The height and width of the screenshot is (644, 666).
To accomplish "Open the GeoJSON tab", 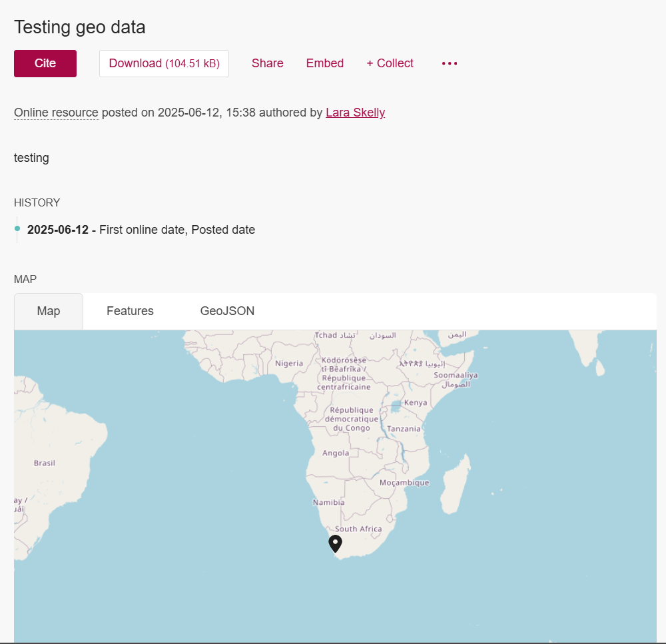I will (227, 311).
